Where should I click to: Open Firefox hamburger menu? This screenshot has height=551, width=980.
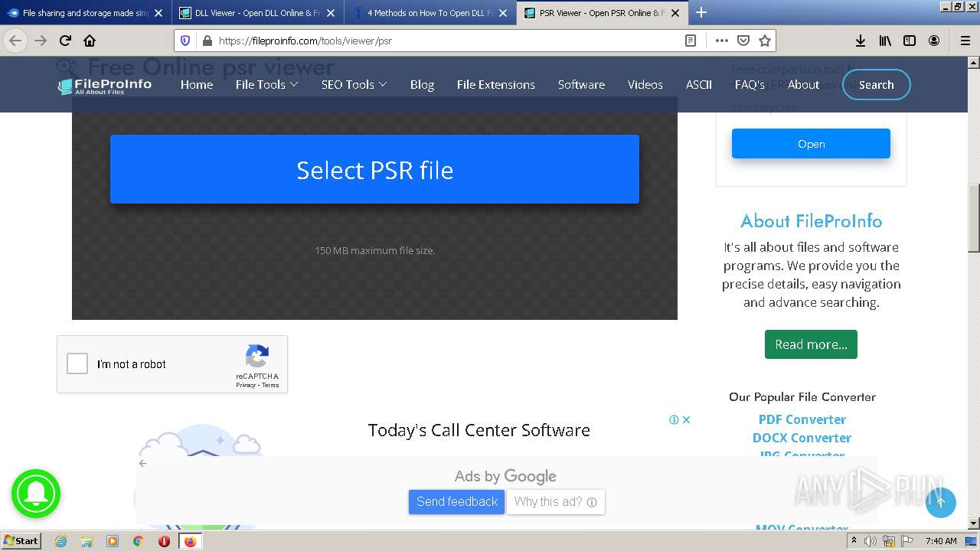point(965,41)
